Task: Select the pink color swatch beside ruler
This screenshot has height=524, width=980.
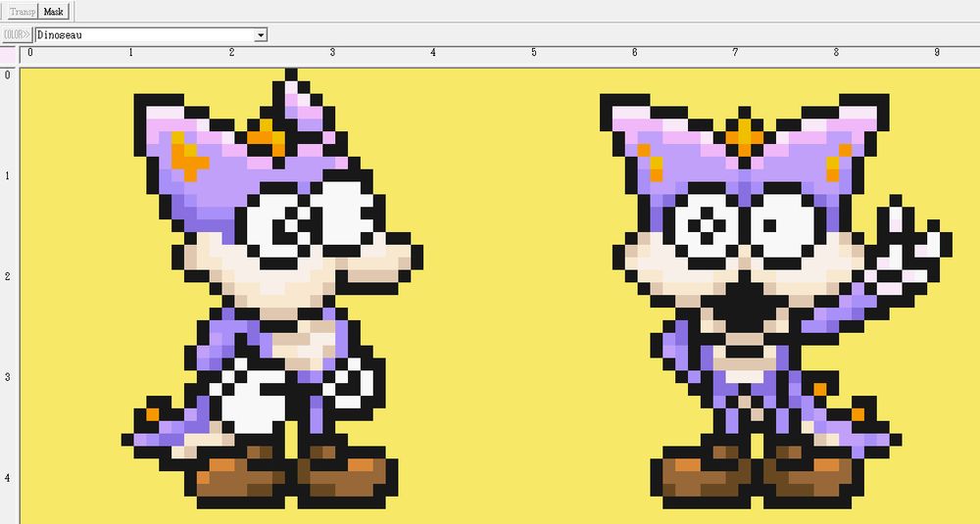Action: pos(8,56)
